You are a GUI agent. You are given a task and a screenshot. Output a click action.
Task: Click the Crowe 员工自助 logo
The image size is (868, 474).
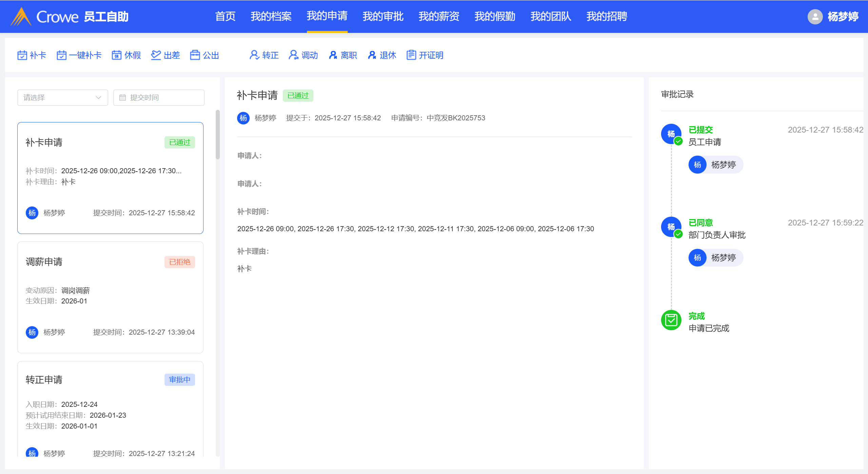click(x=70, y=17)
